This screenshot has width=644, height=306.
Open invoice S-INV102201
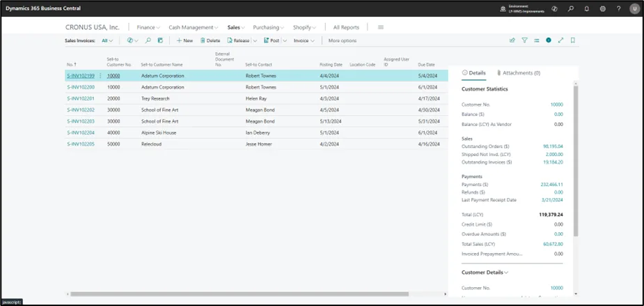81,99
